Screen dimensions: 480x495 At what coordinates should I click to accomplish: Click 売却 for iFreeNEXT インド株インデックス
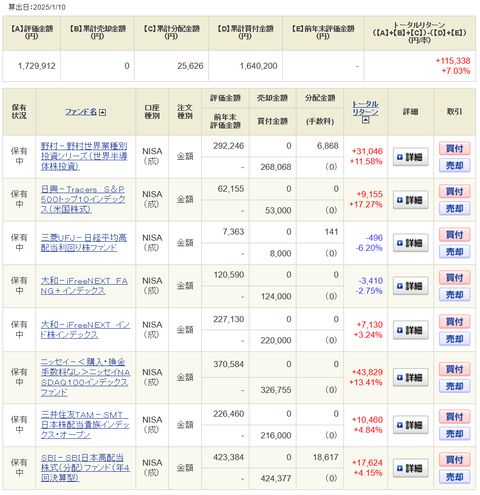(454, 339)
